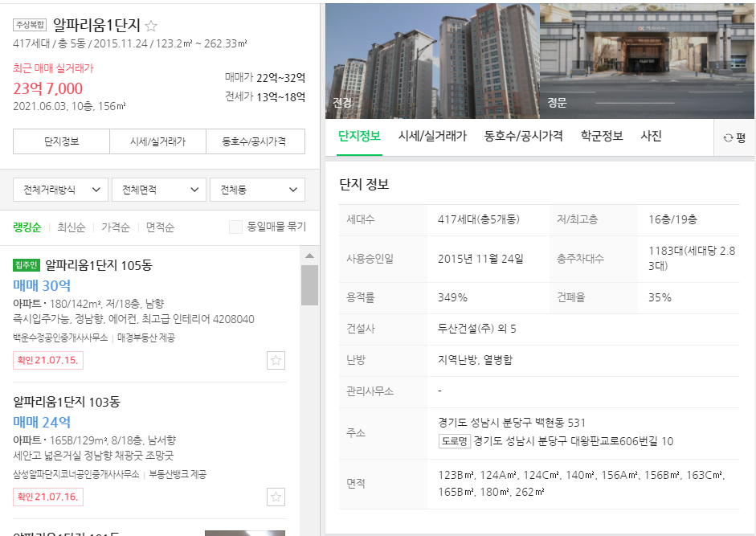
Task: Favorite 알파리움1단지 with the title star
Action: pyautogui.click(x=151, y=26)
